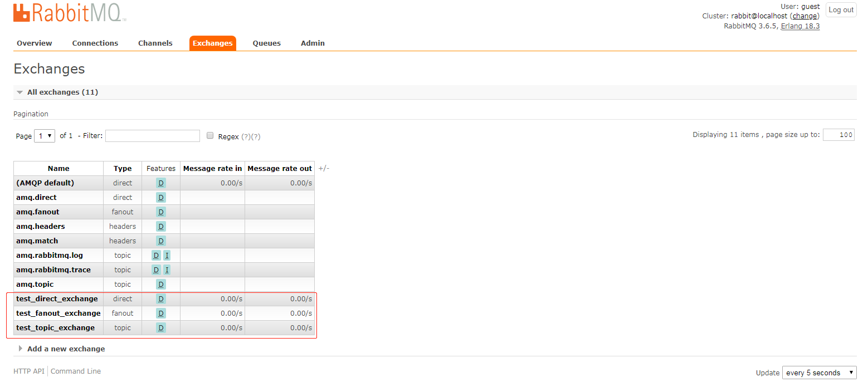Open the amq.headers exchange
The width and height of the screenshot is (868, 387).
tap(41, 227)
